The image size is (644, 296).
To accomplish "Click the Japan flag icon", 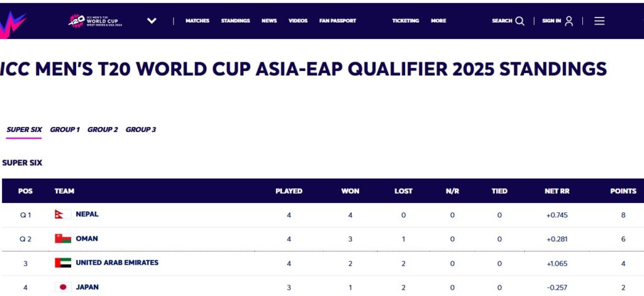I will point(62,287).
